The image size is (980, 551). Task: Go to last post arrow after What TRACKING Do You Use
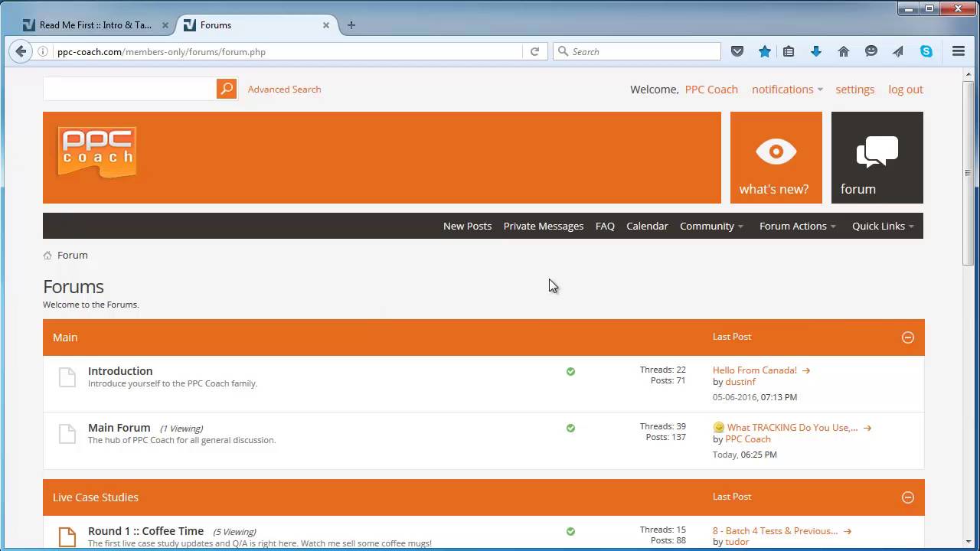867,428
